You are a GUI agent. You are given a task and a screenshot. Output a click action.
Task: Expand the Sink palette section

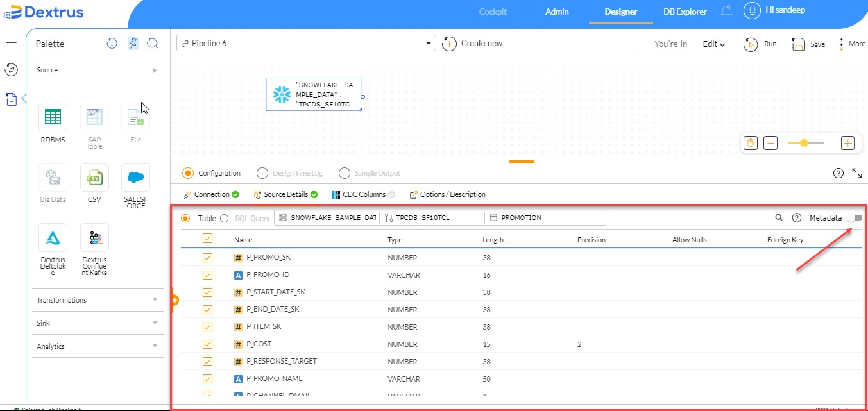coord(98,323)
